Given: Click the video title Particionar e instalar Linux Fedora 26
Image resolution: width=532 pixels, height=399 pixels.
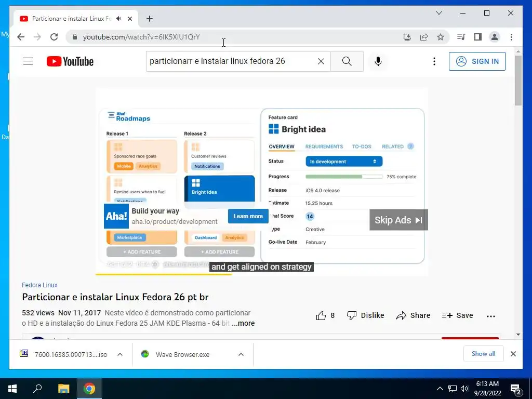Looking at the screenshot, I should (x=115, y=297).
